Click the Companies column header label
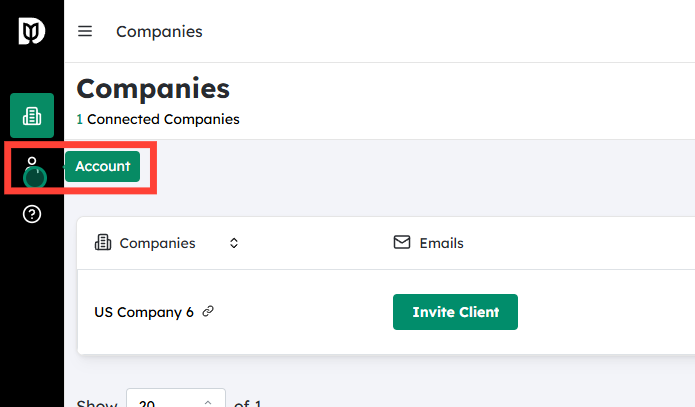This screenshot has width=695, height=407. pyautogui.click(x=157, y=243)
